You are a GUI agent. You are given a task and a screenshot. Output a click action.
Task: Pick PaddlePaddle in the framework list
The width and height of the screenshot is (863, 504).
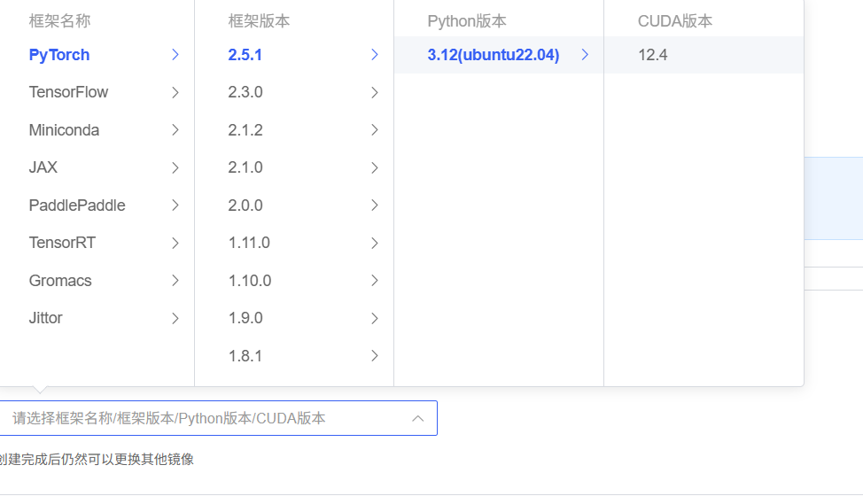coord(97,205)
